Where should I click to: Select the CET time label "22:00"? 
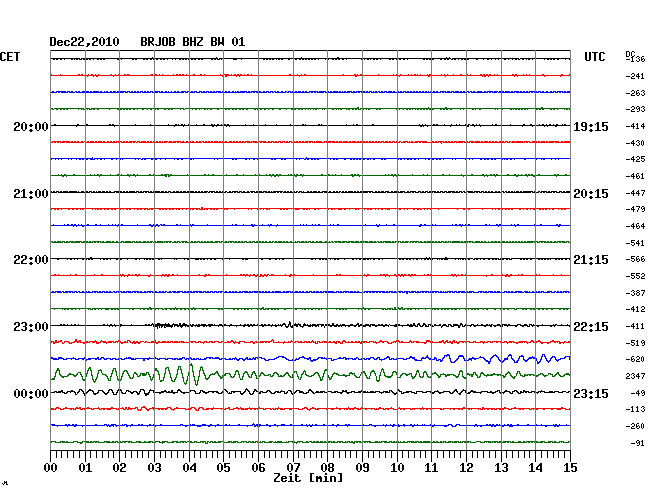click(x=31, y=260)
